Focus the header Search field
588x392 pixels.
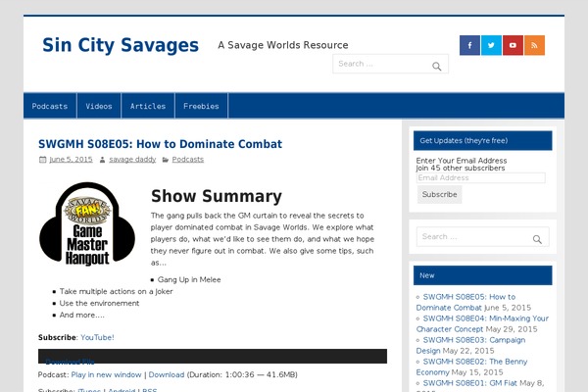coord(390,64)
